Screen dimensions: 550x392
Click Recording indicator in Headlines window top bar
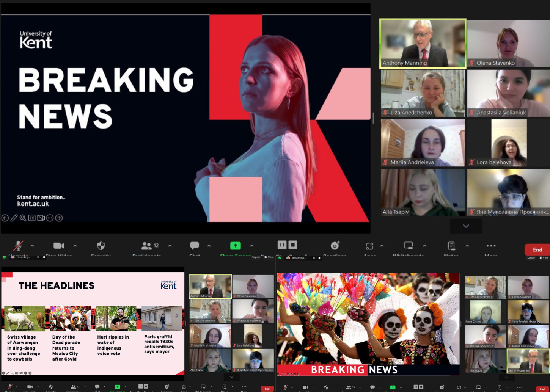[21, 257]
